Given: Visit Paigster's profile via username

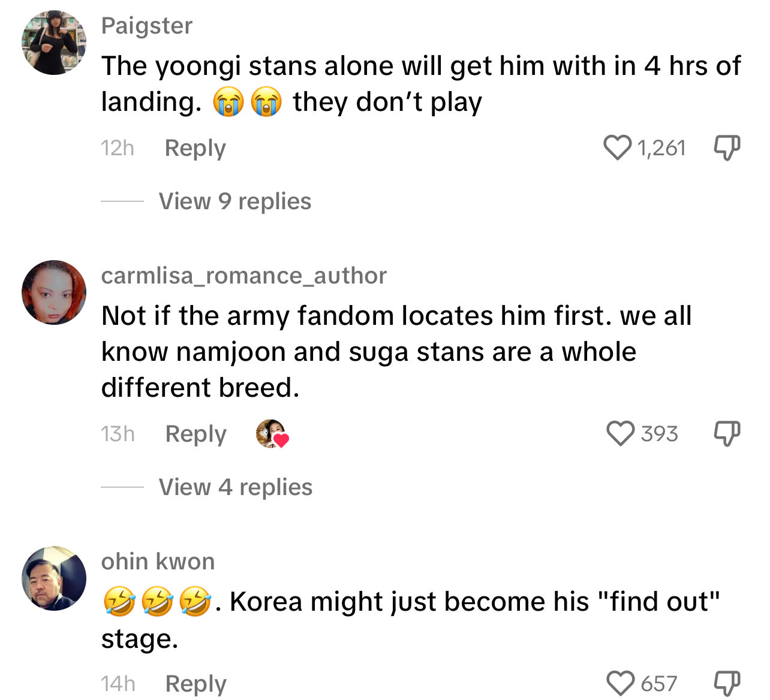Looking at the screenshot, I should pyautogui.click(x=147, y=26).
